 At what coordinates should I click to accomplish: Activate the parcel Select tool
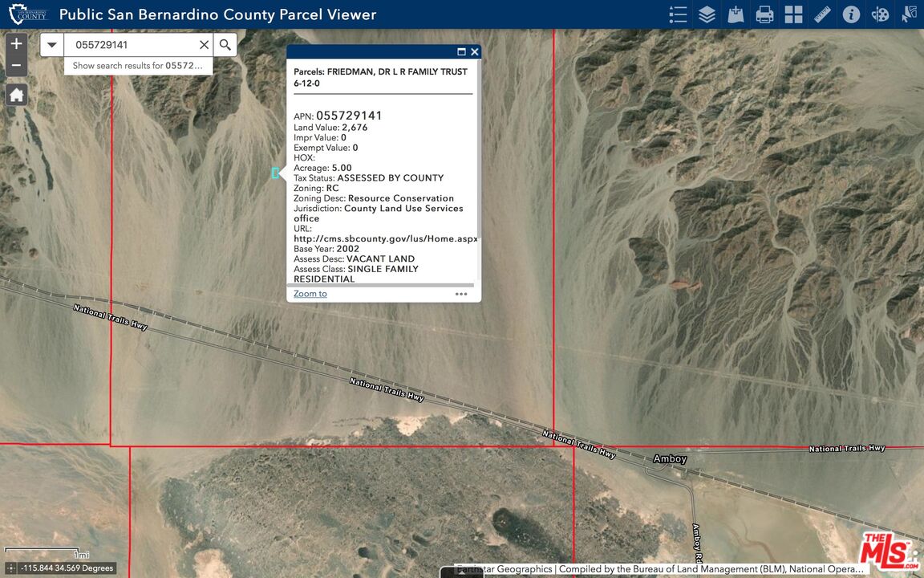coord(909,14)
